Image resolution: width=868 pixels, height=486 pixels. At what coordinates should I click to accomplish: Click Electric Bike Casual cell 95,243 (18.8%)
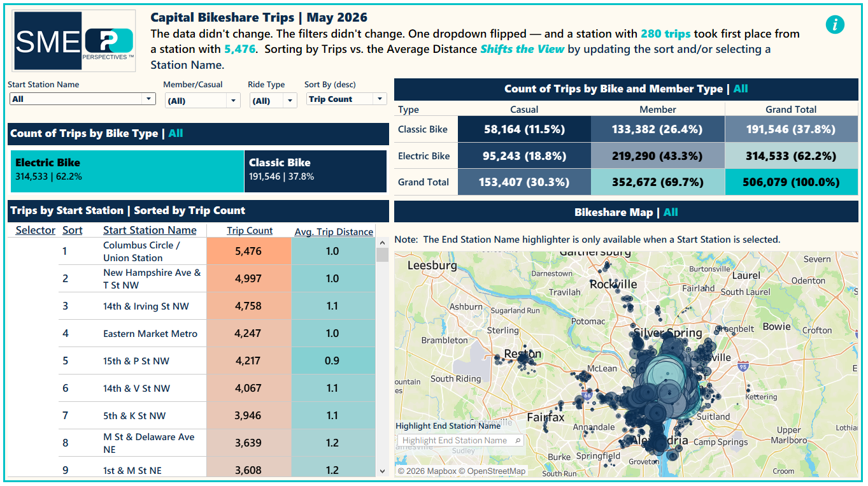(x=525, y=155)
